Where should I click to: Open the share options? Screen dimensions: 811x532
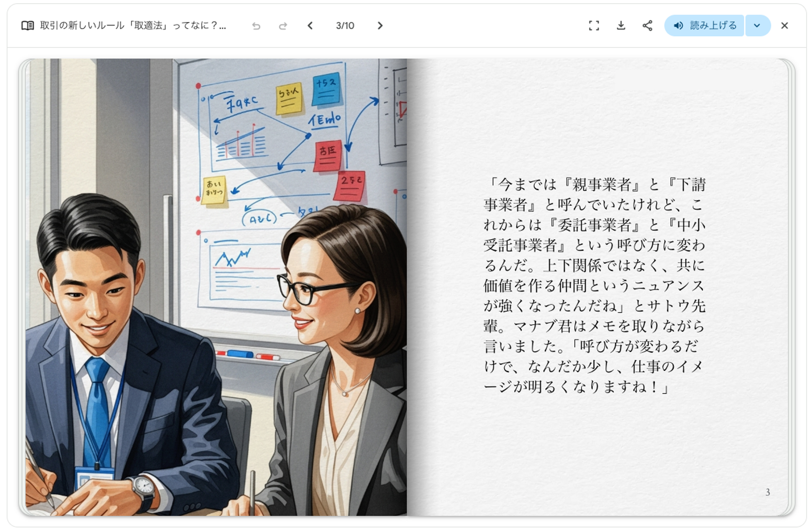[647, 26]
